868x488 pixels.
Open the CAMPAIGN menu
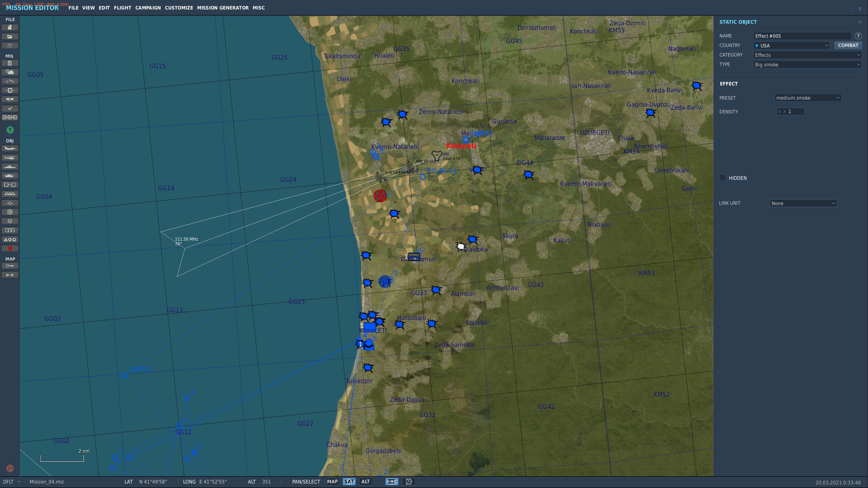coord(148,8)
